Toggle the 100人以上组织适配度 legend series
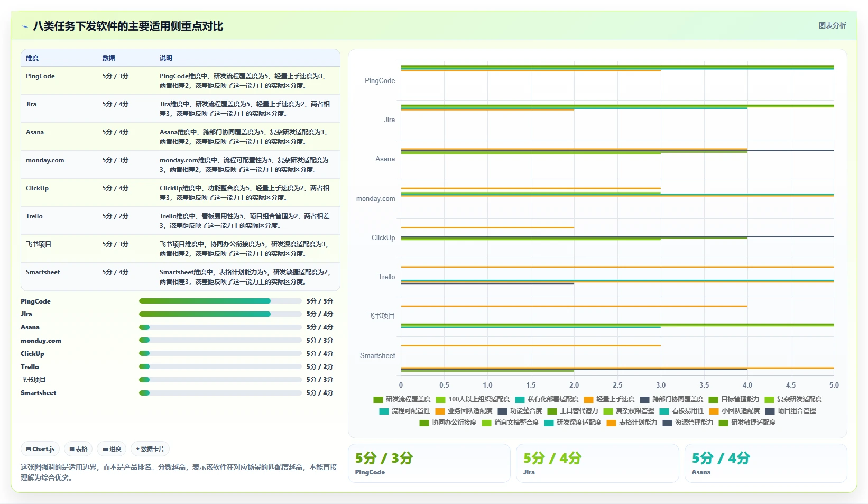868x504 pixels. (473, 399)
